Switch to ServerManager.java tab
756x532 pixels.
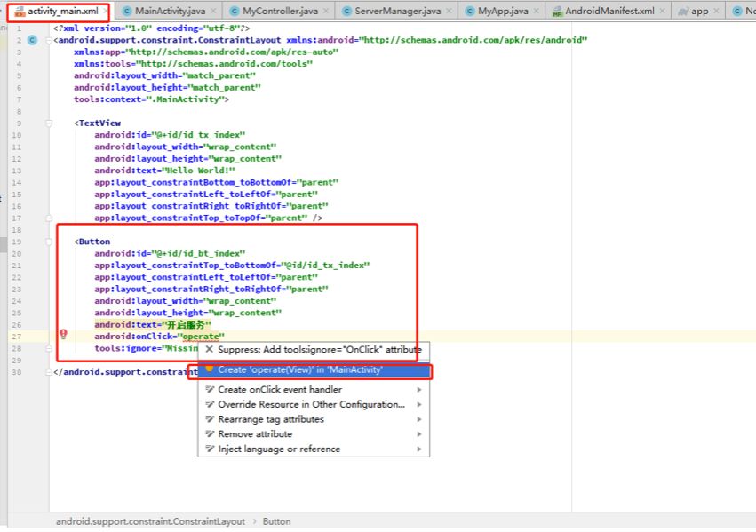click(x=398, y=11)
